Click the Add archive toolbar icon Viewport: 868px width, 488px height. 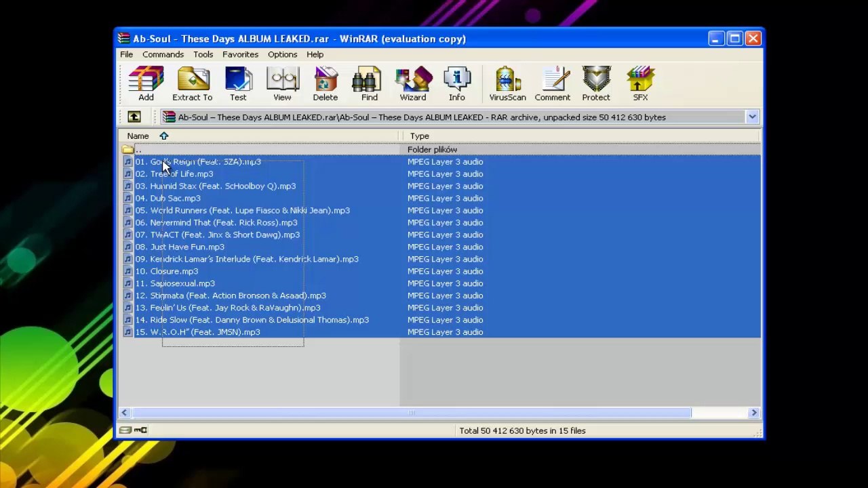146,84
